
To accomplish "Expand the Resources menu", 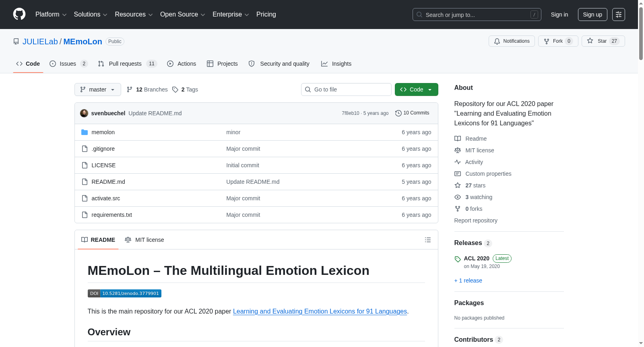I will [x=134, y=15].
